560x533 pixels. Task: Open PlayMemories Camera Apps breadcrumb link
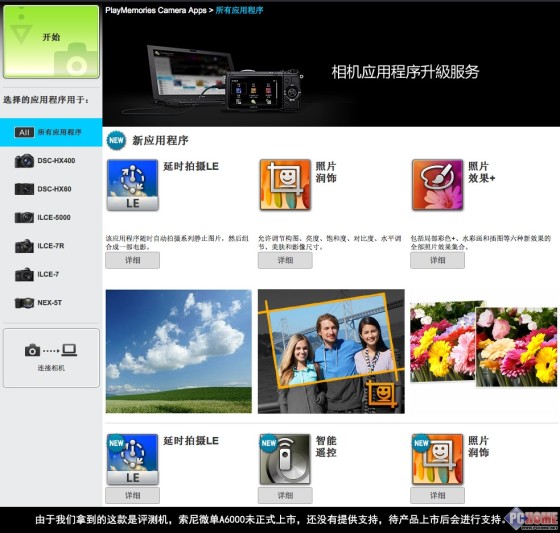pos(156,10)
